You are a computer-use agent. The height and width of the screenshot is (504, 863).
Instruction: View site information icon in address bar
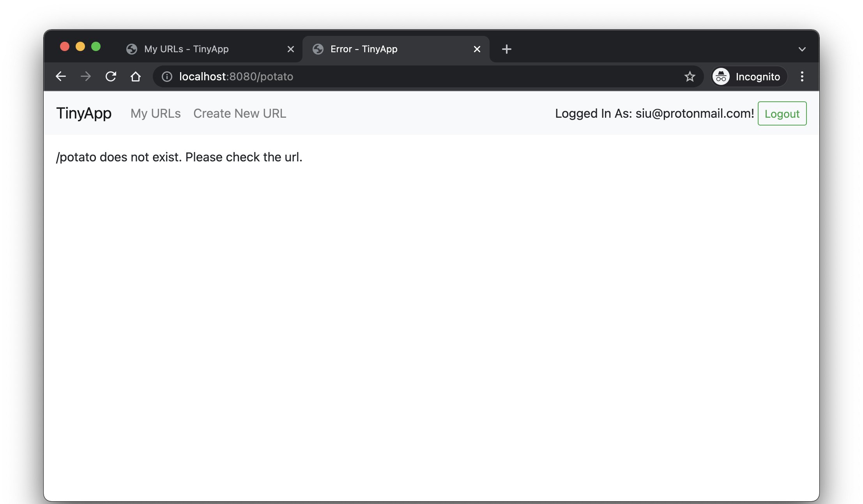[x=167, y=77]
